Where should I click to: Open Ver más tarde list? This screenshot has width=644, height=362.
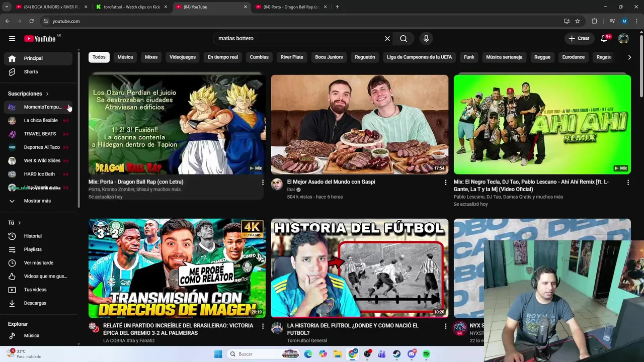tap(38, 263)
